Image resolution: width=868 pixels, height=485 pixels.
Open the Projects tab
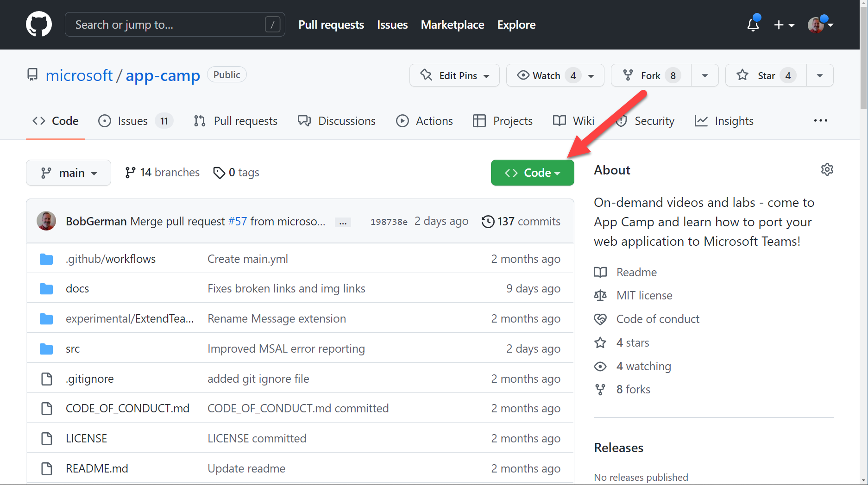(503, 121)
